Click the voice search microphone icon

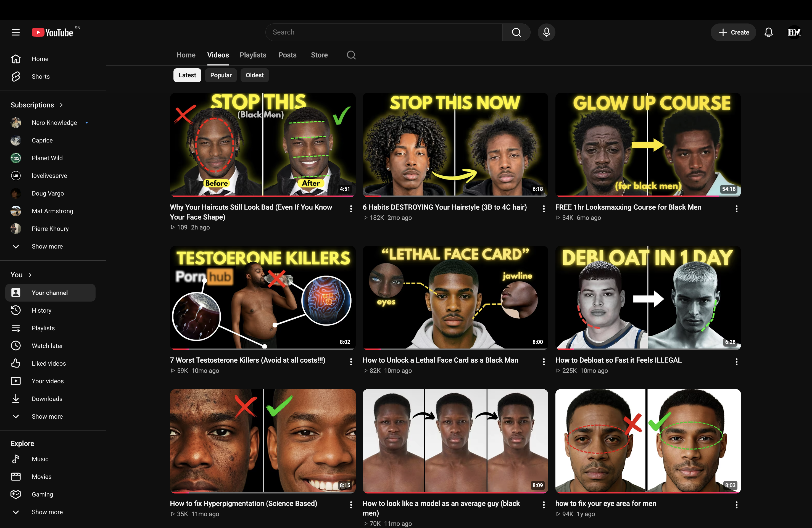546,32
